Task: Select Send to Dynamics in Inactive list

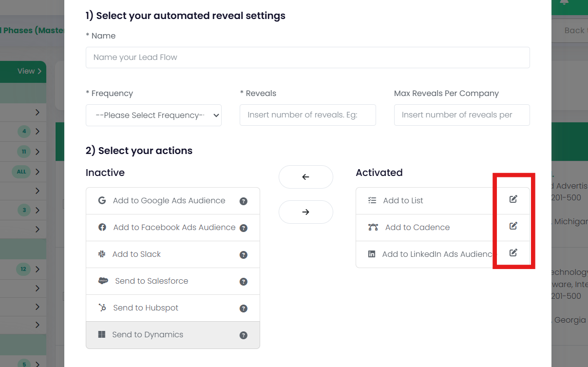Action: [x=148, y=335]
